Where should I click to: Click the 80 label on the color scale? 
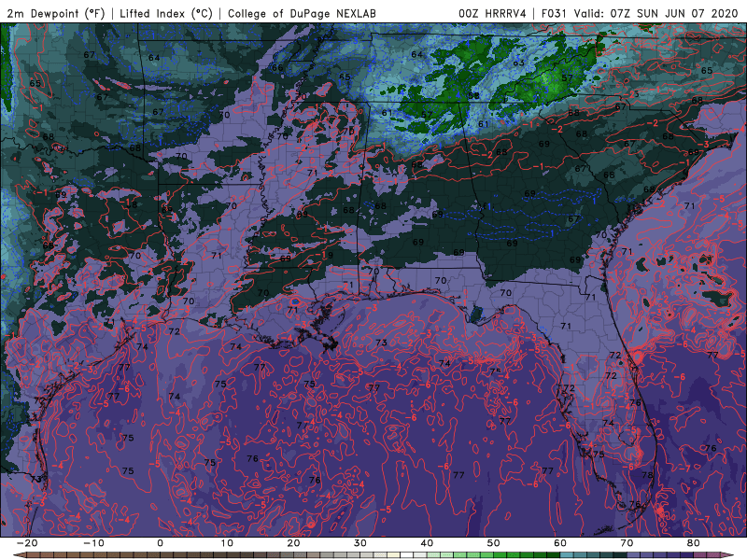tap(694, 543)
